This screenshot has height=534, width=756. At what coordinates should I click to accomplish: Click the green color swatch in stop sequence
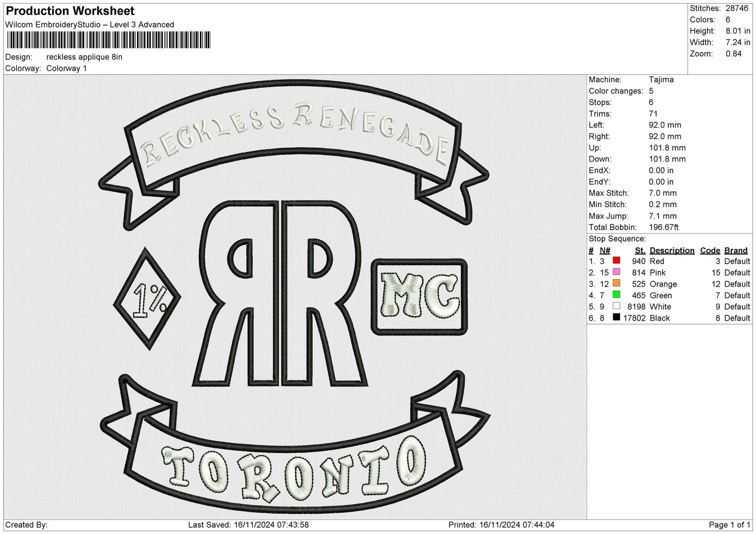coord(616,295)
